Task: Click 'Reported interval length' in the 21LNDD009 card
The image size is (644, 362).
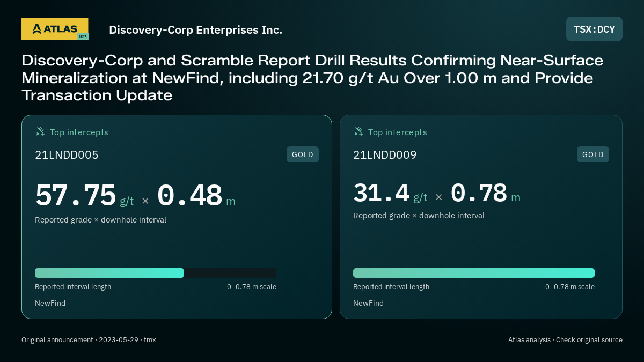Action: tap(391, 287)
